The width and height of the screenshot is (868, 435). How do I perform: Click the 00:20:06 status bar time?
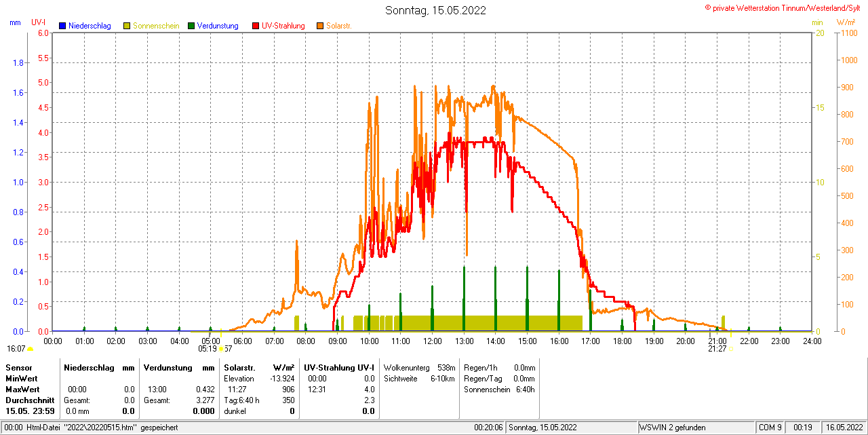tap(488, 428)
